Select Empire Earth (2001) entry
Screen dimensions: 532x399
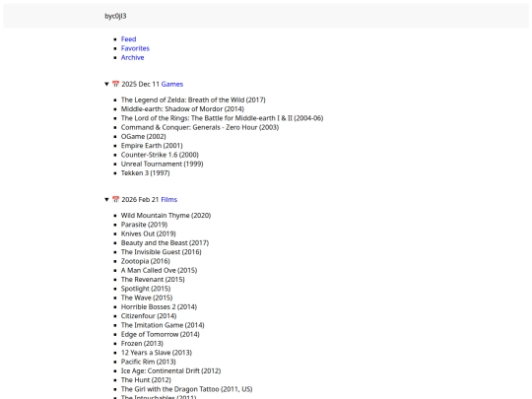click(152, 146)
